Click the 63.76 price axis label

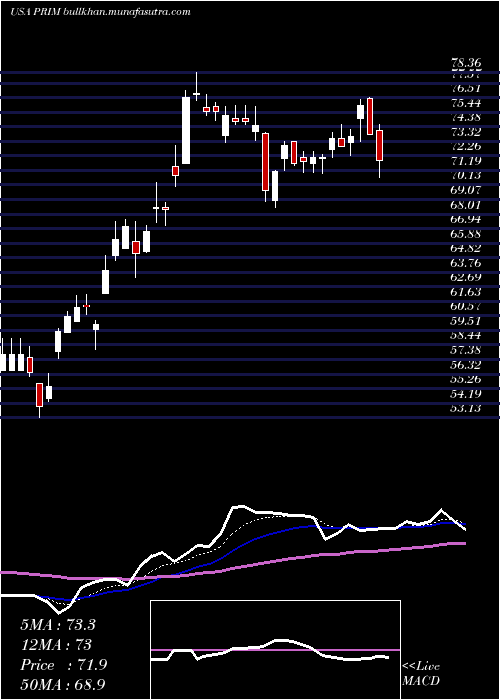pyautogui.click(x=466, y=263)
